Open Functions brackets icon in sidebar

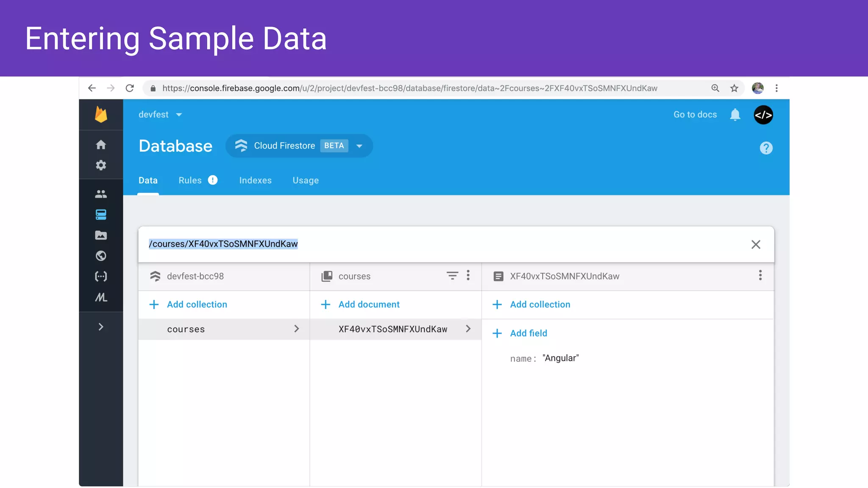(101, 277)
